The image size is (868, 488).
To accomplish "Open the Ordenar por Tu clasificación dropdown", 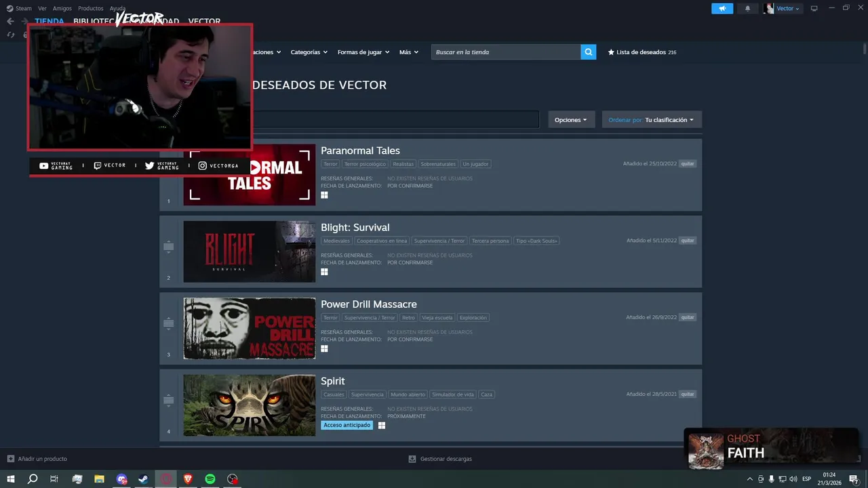I will click(x=652, y=120).
